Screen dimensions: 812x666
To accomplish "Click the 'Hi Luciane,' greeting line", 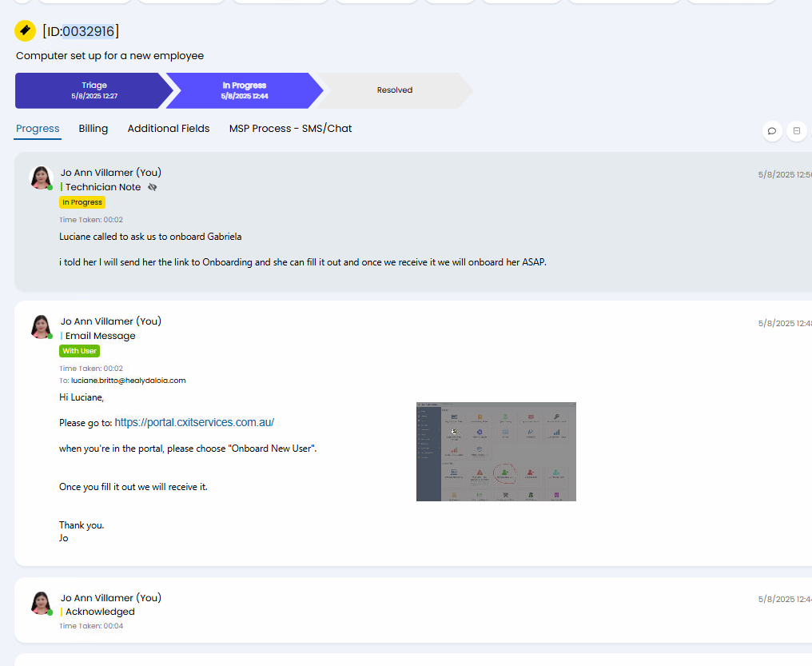I will [82, 397].
